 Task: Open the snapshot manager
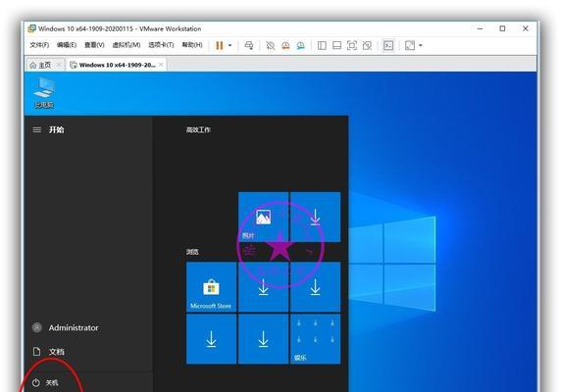coord(300,45)
